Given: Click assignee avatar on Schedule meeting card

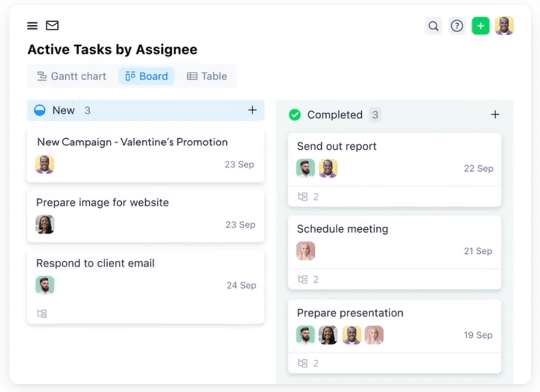Looking at the screenshot, I should (x=305, y=251).
